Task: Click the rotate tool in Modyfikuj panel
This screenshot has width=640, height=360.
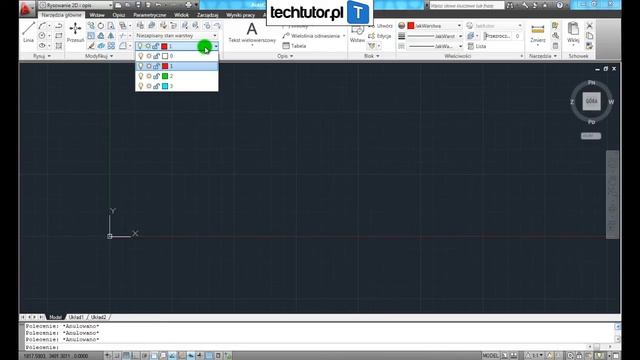Action: pyautogui.click(x=101, y=26)
